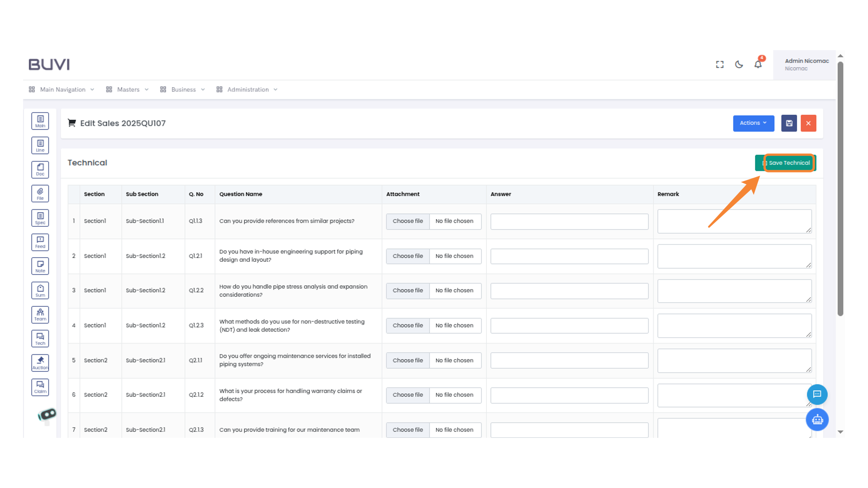Click Choose file for question Q1.1.3
The image size is (868, 488).
tap(408, 221)
